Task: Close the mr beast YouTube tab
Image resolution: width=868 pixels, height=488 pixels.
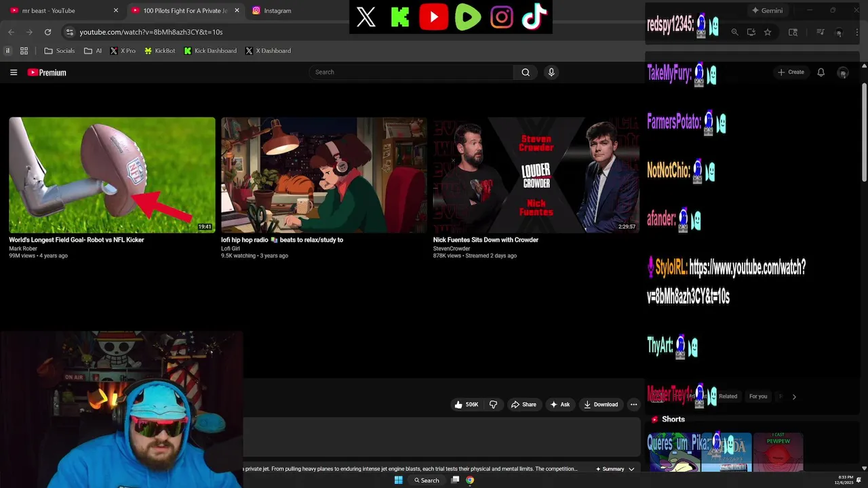Action: click(116, 11)
